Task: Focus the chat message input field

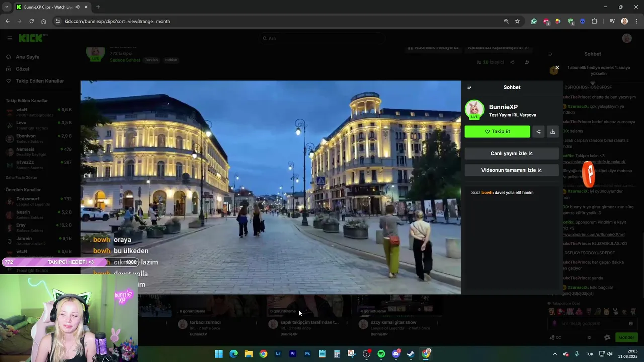Action: point(593,323)
